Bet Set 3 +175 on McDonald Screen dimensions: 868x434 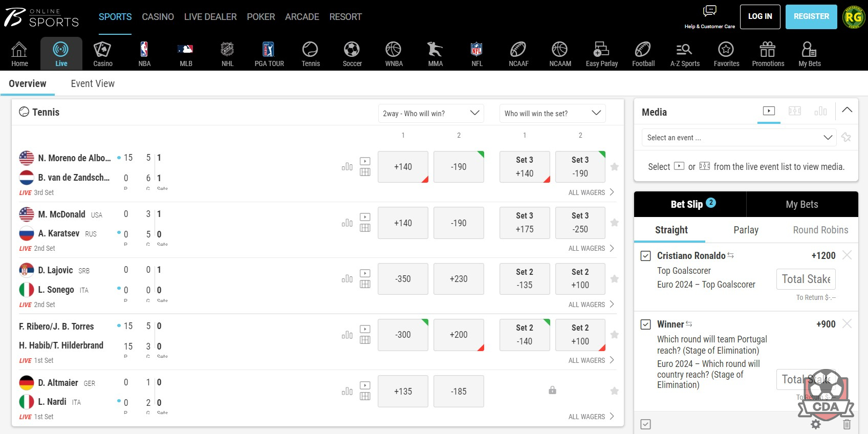coord(525,223)
